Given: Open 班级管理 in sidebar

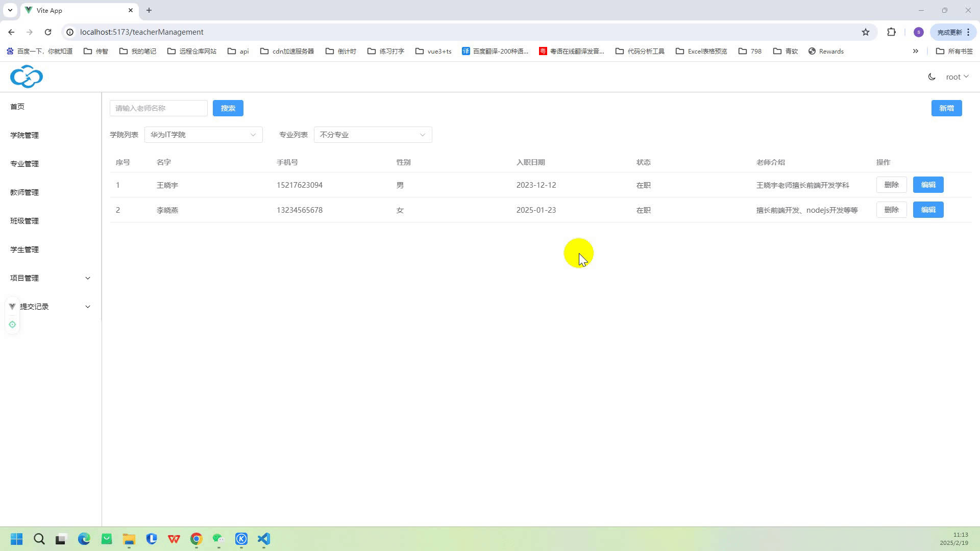Looking at the screenshot, I should coord(24,221).
